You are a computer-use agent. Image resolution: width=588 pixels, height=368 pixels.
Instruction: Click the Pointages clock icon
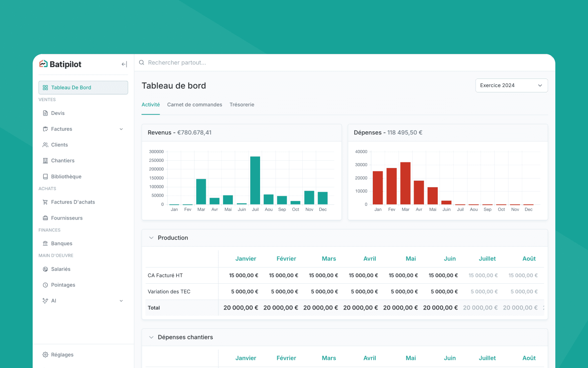coord(45,285)
